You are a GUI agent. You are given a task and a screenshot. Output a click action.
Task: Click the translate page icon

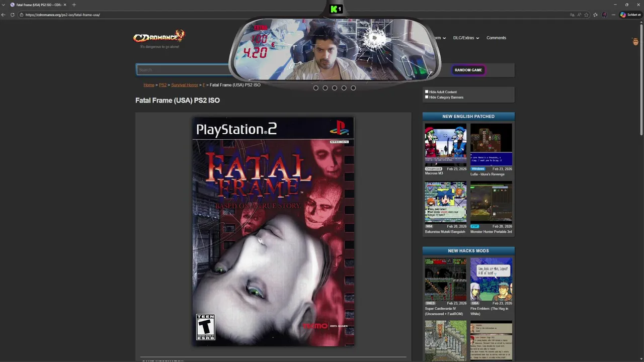tap(572, 15)
